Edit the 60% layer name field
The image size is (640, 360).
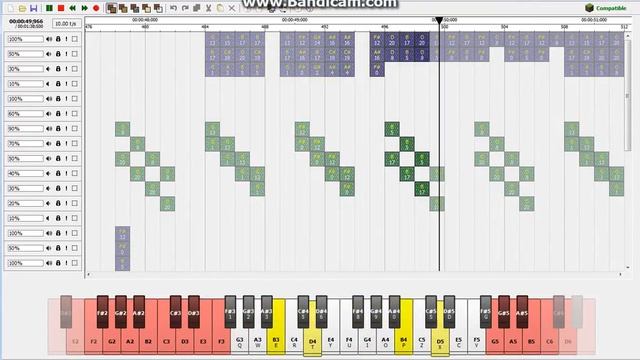pyautogui.click(x=25, y=114)
